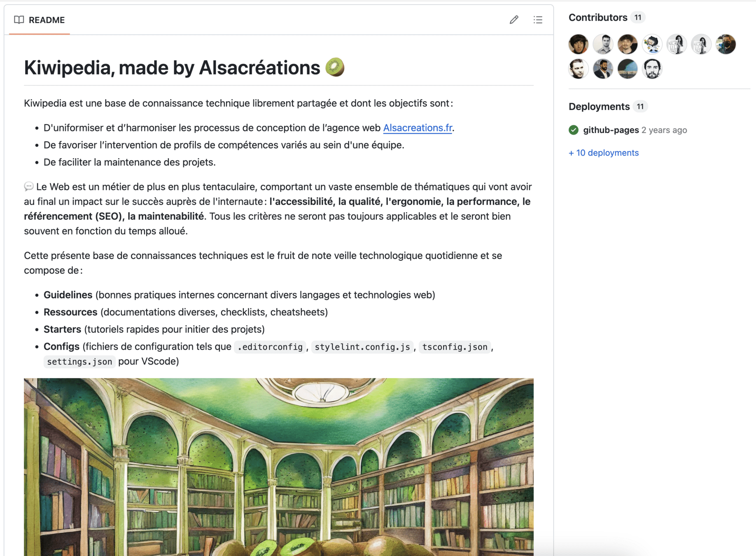Click the pencil edit README icon
The image size is (756, 556).
[513, 20]
